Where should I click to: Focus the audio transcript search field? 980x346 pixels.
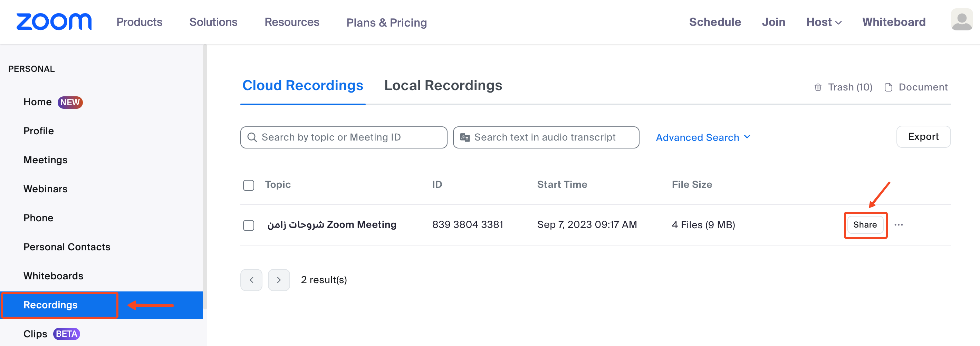[546, 137]
